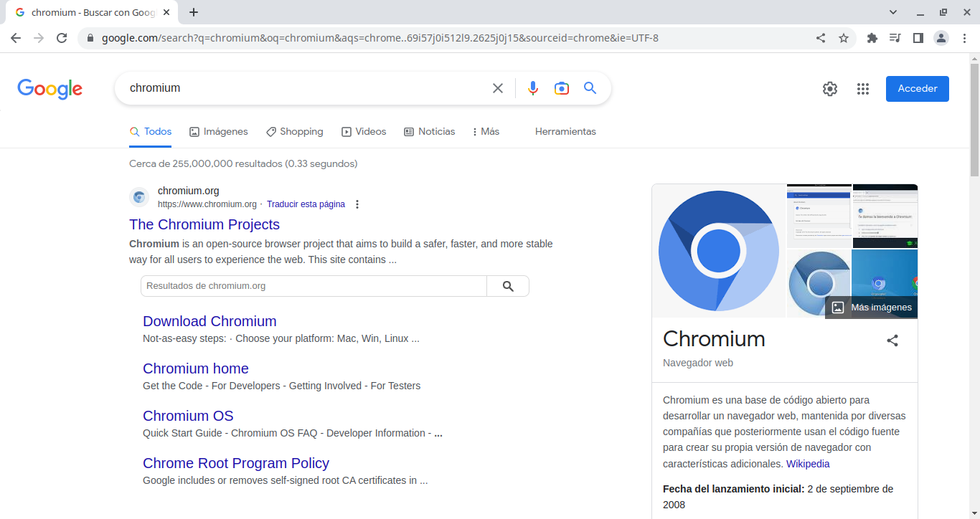Submit chromium.org site search button

(508, 286)
